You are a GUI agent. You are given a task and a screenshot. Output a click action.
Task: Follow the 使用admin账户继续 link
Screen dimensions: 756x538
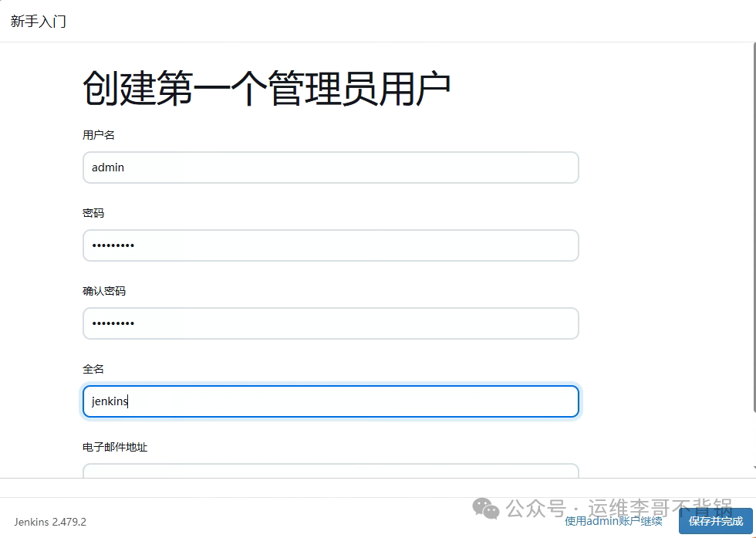[613, 521]
